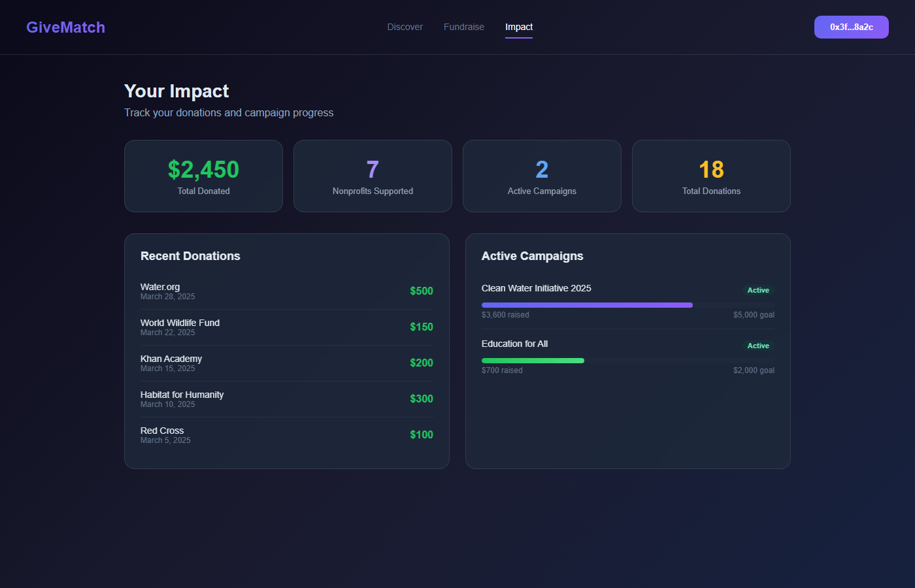Click the Active Campaigns stat card

pyautogui.click(x=542, y=176)
